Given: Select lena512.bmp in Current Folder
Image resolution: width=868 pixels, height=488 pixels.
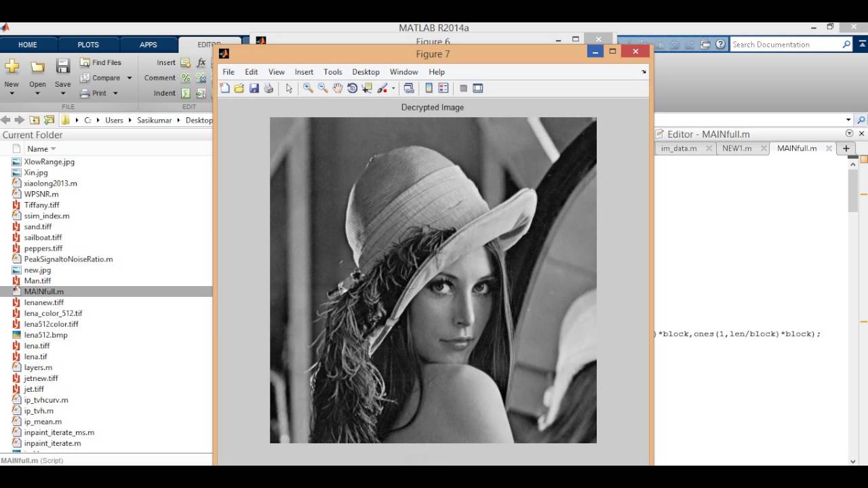Looking at the screenshot, I should [x=45, y=335].
